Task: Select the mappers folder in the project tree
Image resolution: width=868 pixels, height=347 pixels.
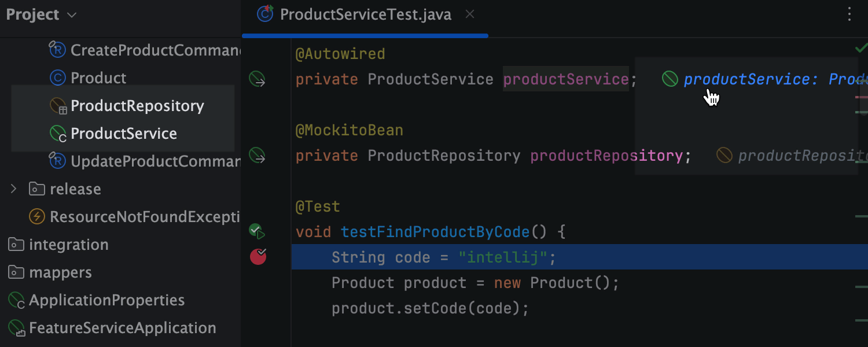Action: 61,272
